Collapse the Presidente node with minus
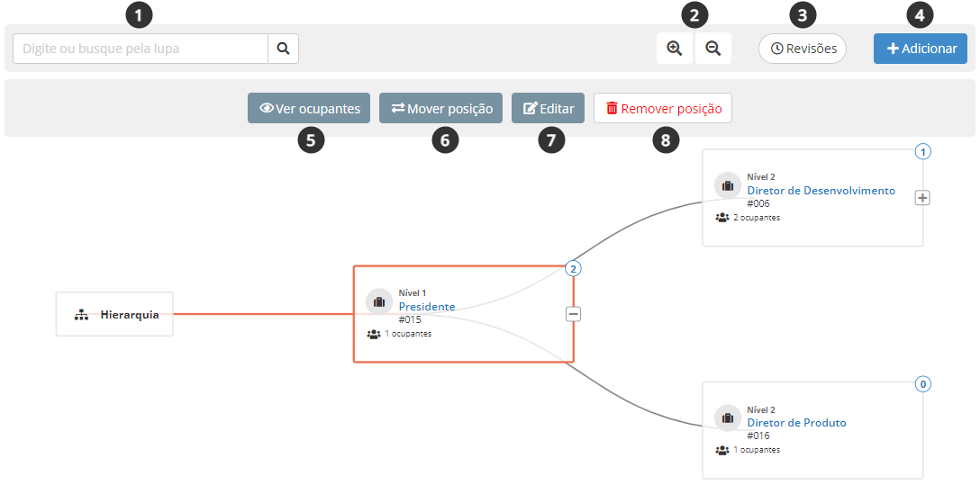980x485 pixels. 573,314
